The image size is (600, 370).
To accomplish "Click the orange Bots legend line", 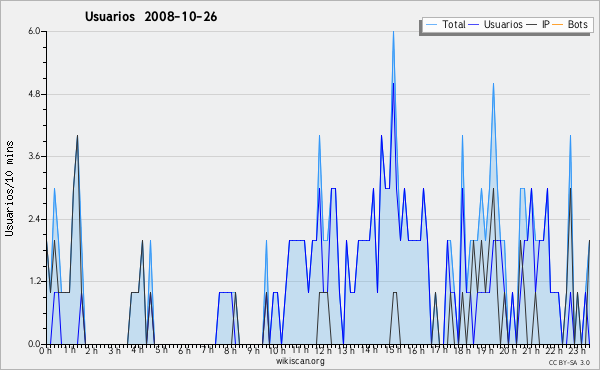I will 558,25.
